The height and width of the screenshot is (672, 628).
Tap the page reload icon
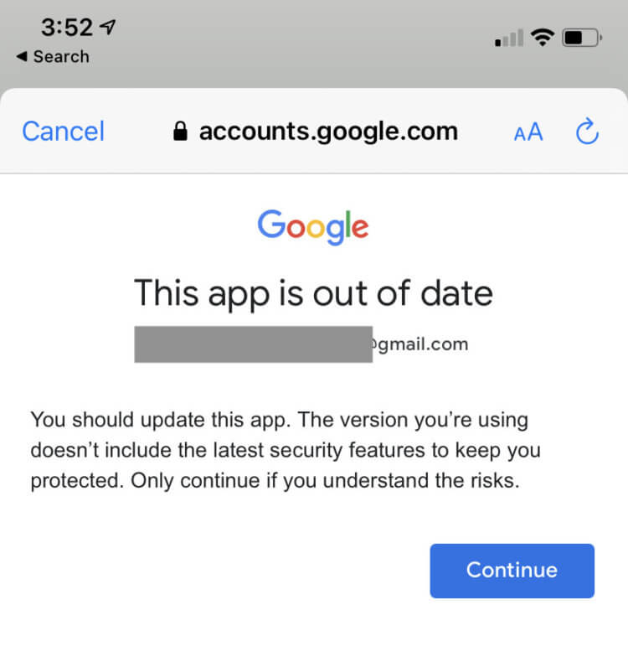click(586, 131)
